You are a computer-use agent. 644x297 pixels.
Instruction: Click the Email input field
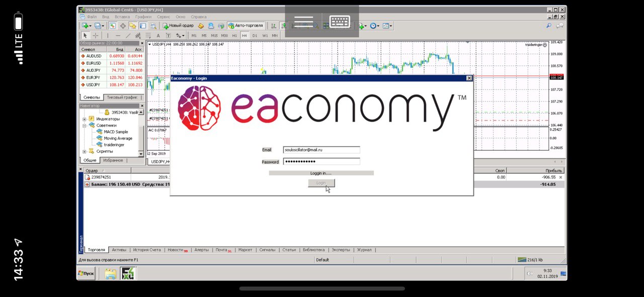(321, 150)
